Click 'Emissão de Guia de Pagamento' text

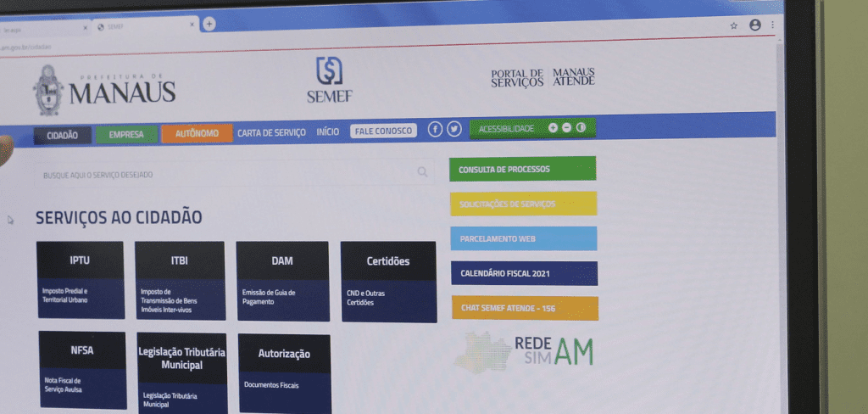pyautogui.click(x=269, y=297)
